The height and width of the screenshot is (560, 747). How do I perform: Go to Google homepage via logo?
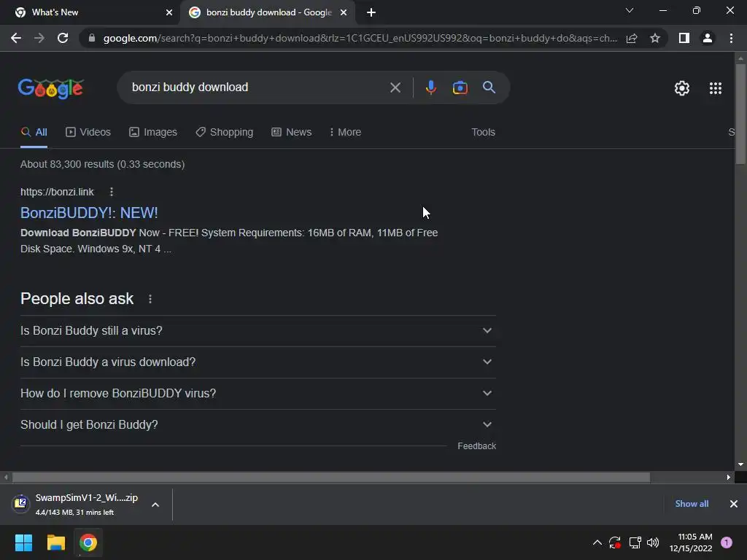[x=51, y=88]
